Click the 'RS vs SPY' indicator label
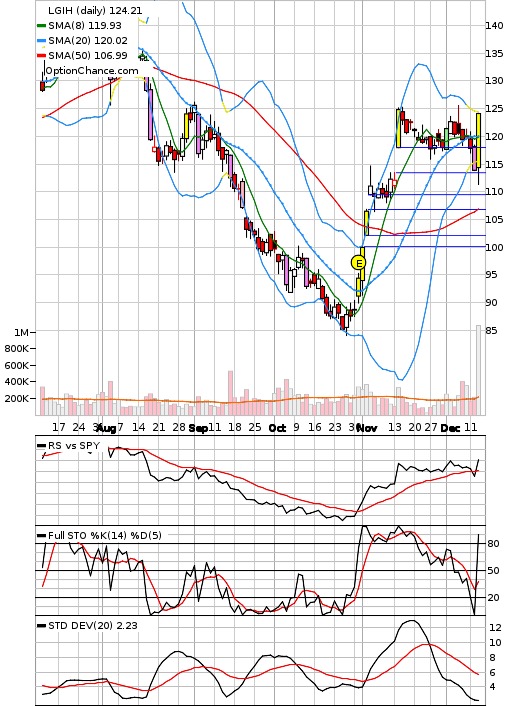Image resolution: width=526 pixels, height=706 pixels. point(74,446)
